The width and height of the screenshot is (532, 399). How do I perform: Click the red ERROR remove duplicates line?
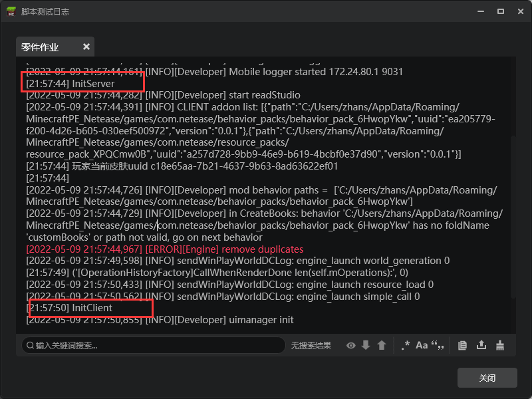[x=164, y=249]
